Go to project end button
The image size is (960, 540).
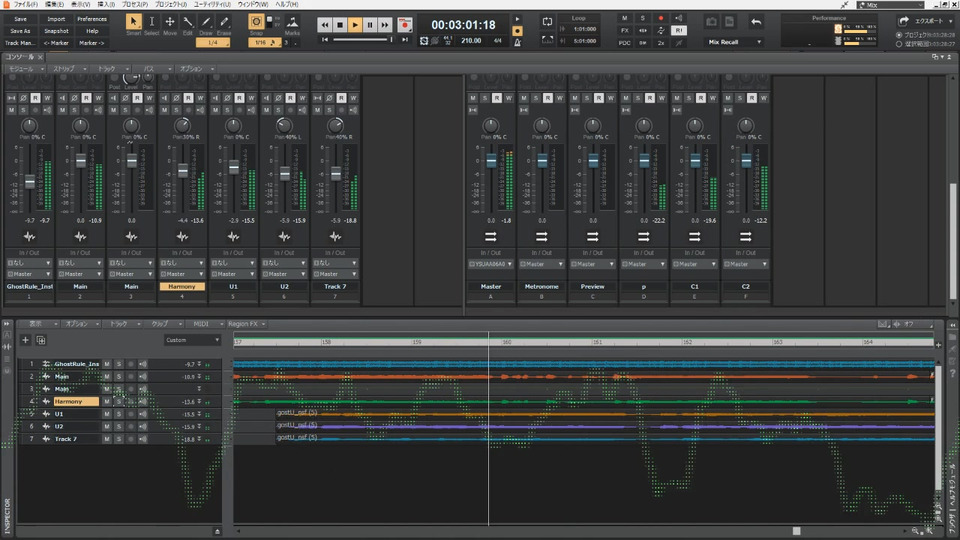pos(405,40)
